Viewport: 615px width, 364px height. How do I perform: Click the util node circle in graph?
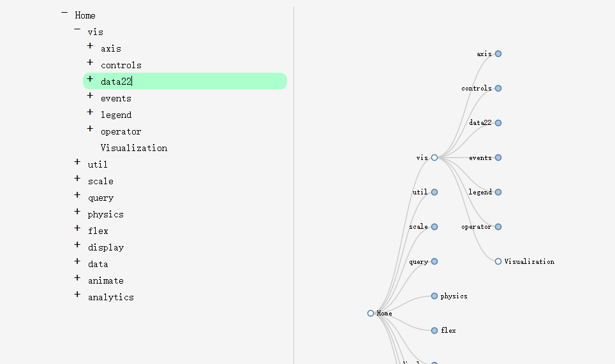[x=434, y=192]
